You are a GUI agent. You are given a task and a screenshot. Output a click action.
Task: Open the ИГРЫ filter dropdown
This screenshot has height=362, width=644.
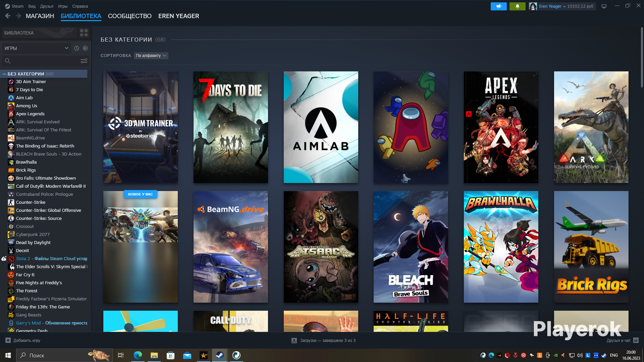[x=36, y=48]
